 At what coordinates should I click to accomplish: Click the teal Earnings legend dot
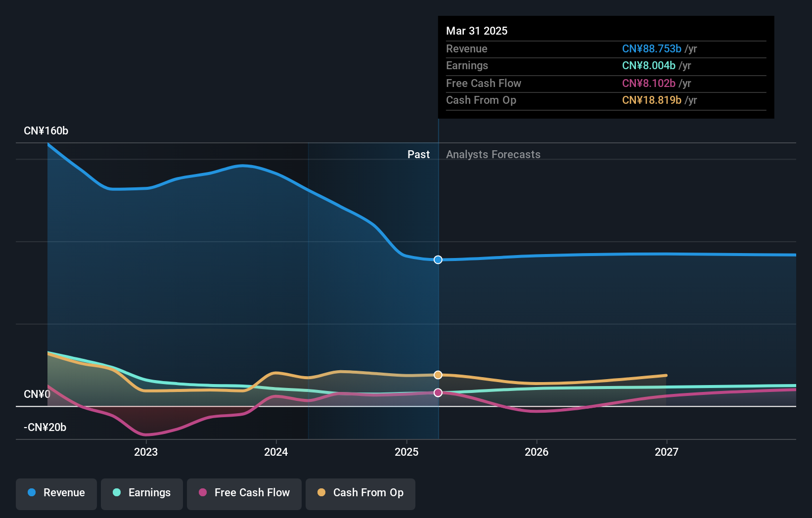(x=117, y=492)
